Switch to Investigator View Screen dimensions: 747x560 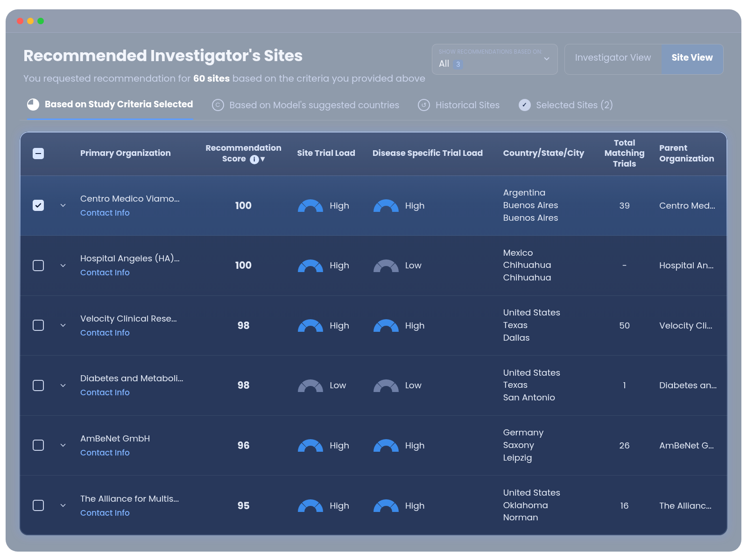point(613,58)
